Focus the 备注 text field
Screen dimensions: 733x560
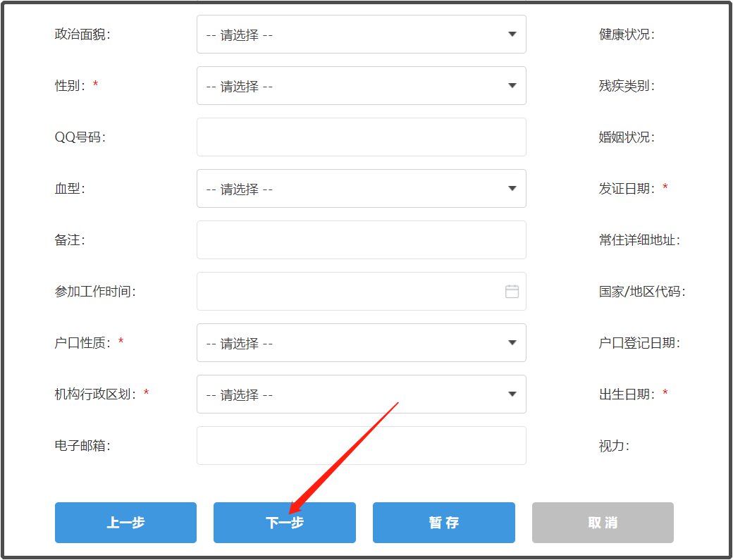pos(361,240)
